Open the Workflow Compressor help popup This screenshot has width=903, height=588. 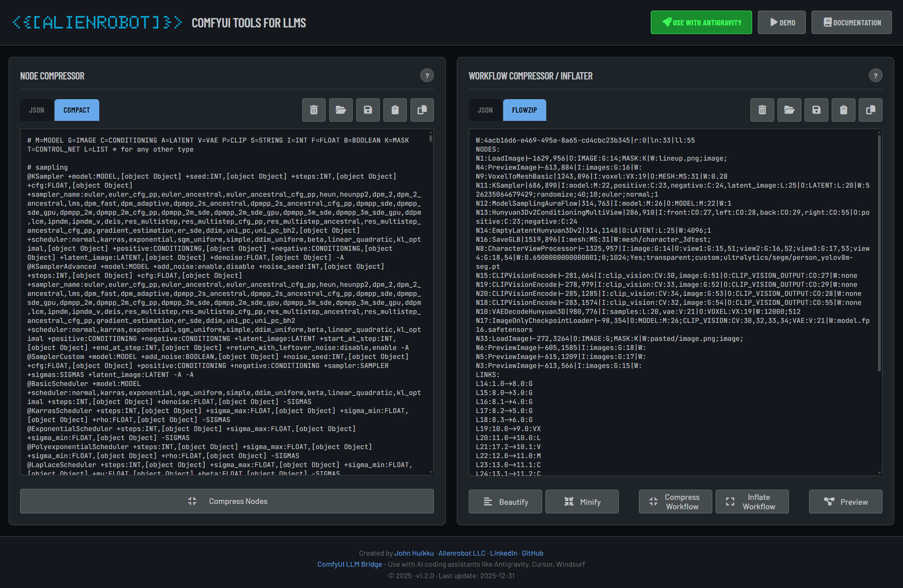pos(876,75)
